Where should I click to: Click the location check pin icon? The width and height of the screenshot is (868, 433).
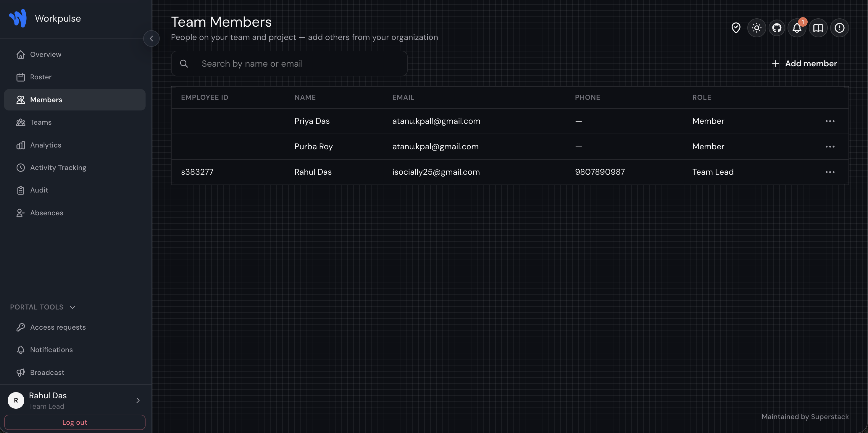pos(736,28)
